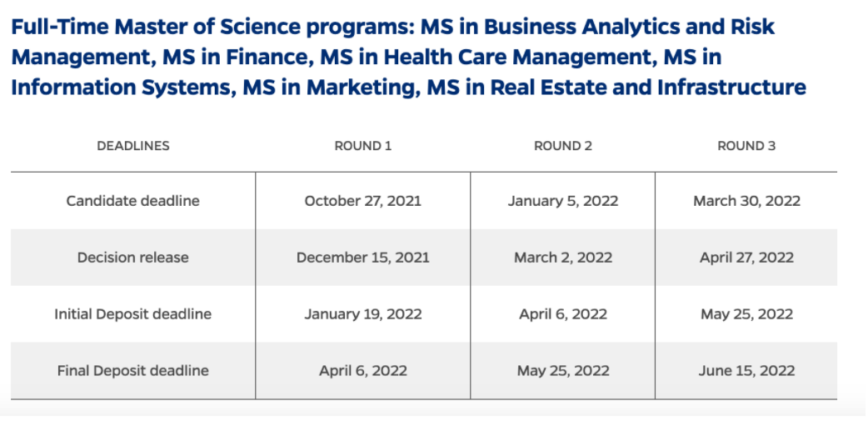
Task: Select Round 3 Initial Deposit date May 25, 2022
Action: pos(746,314)
